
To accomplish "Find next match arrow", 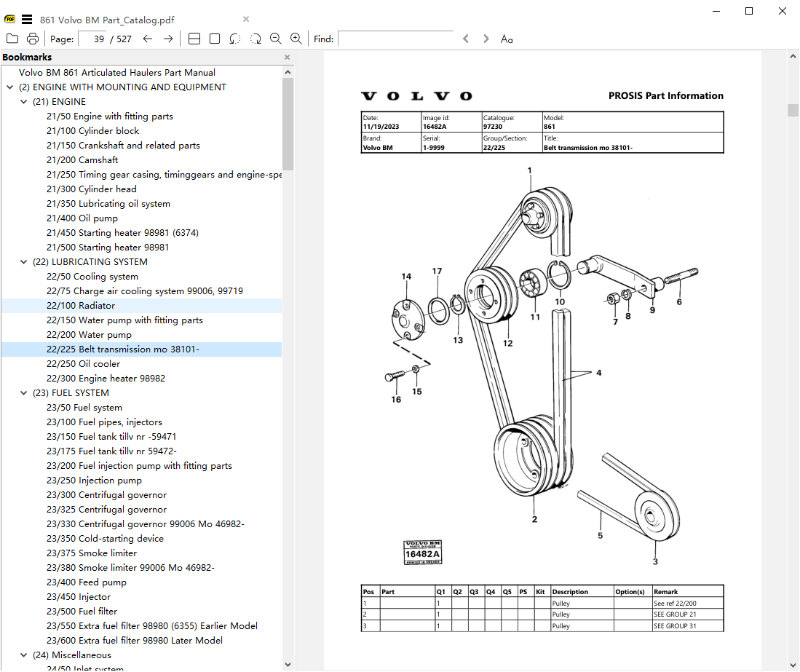I will 486,39.
